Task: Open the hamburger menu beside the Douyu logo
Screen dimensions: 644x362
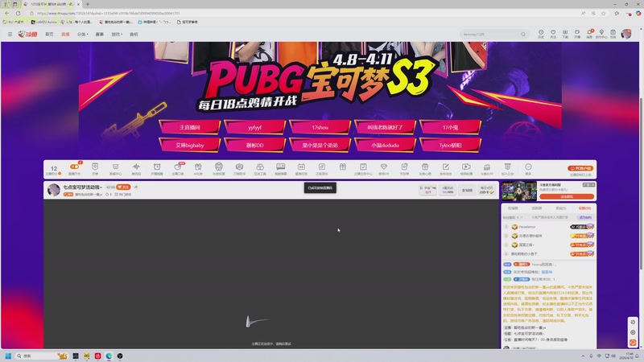Action: tap(10, 34)
